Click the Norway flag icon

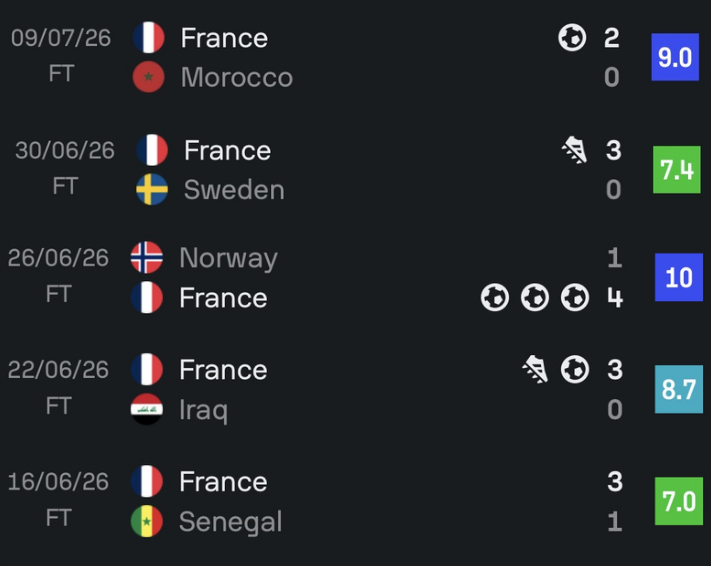[x=146, y=257]
